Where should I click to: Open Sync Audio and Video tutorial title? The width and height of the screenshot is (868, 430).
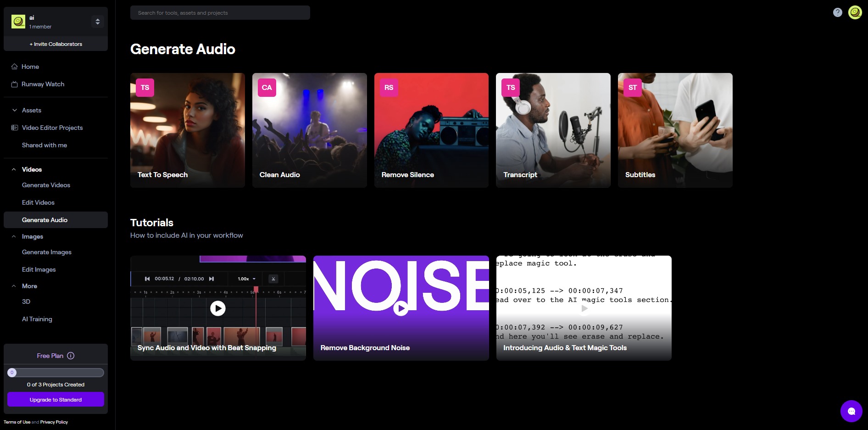coord(207,348)
